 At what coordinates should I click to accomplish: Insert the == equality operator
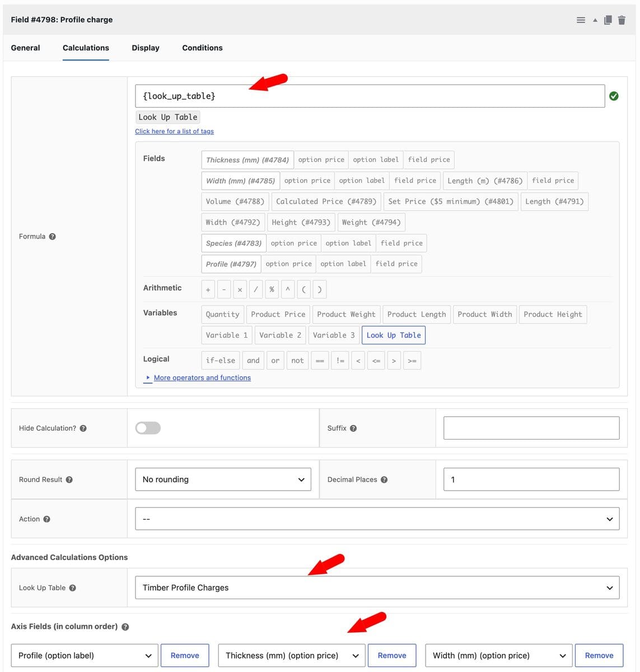point(320,361)
